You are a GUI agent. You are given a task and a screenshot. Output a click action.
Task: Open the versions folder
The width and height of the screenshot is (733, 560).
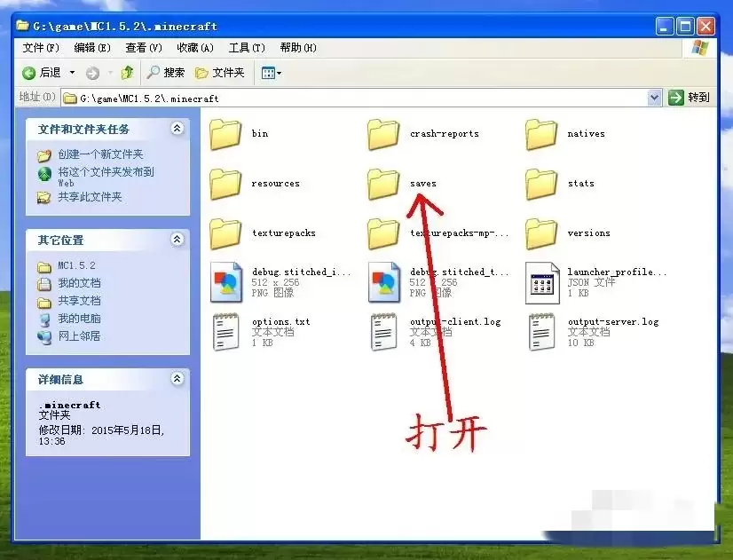tap(542, 232)
